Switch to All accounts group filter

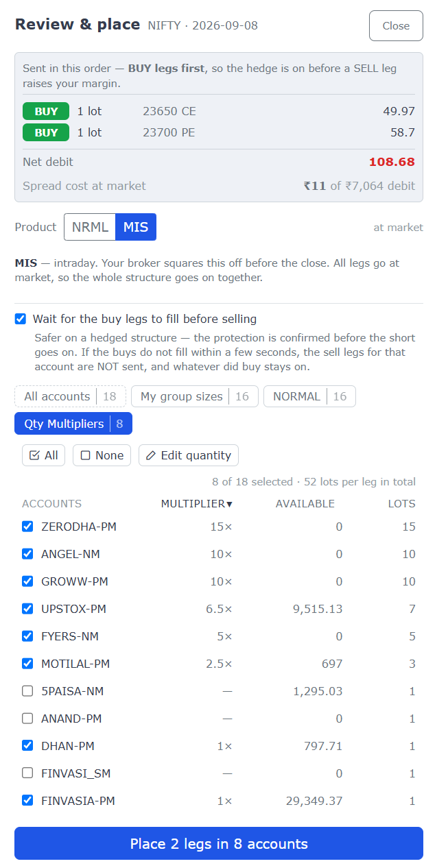pos(70,396)
